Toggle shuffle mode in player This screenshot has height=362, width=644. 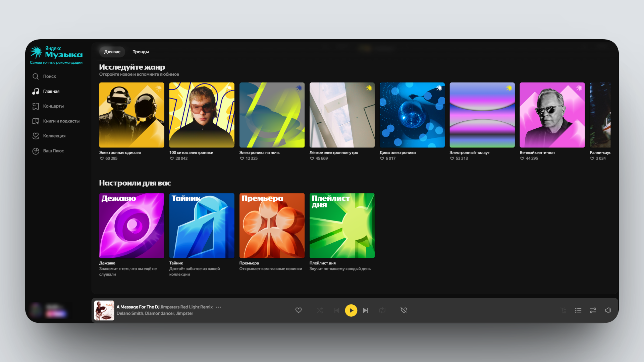[x=320, y=310]
